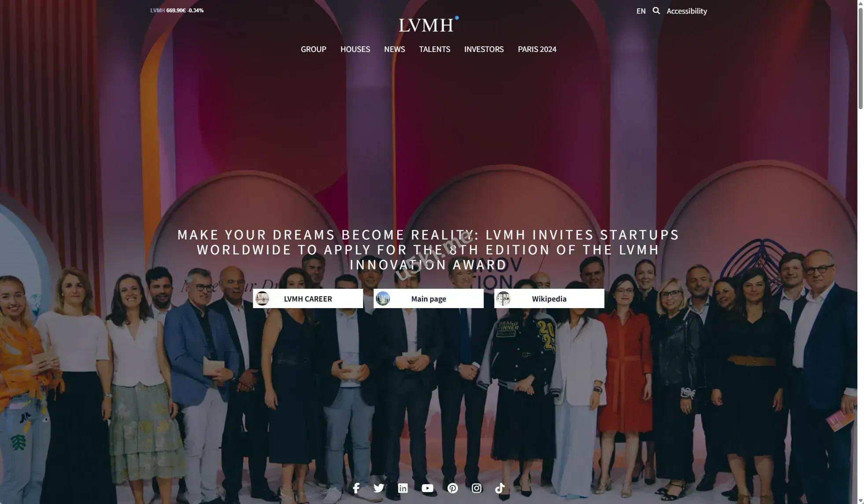
Task: Open the Twitter bird icon
Action: tap(379, 488)
